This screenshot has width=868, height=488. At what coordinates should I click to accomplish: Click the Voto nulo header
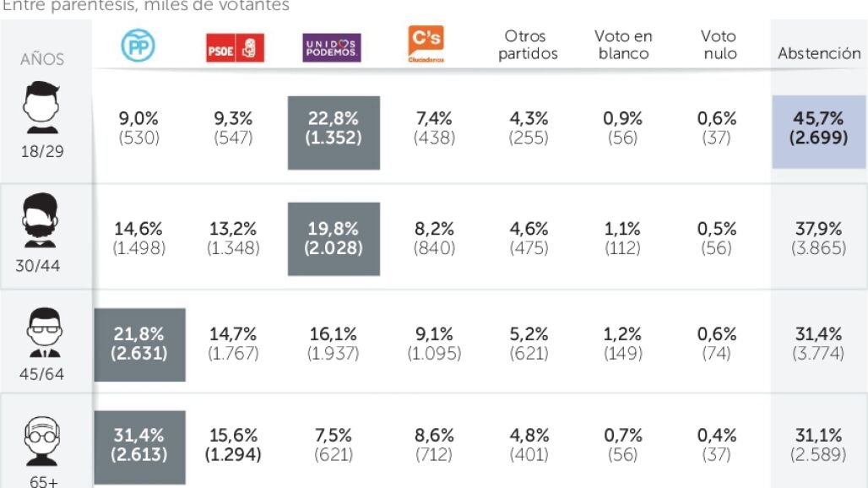point(719,45)
